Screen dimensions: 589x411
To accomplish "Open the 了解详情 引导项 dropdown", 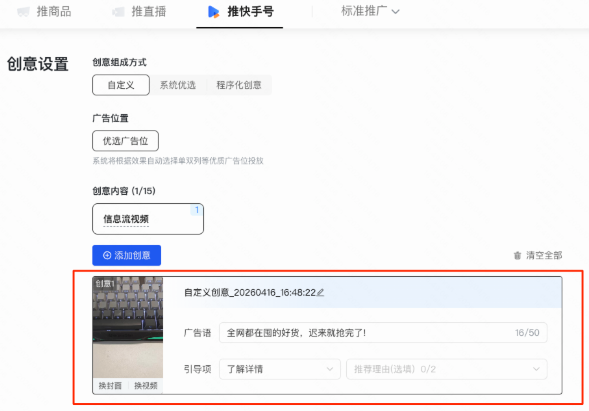I will pyautogui.click(x=280, y=369).
